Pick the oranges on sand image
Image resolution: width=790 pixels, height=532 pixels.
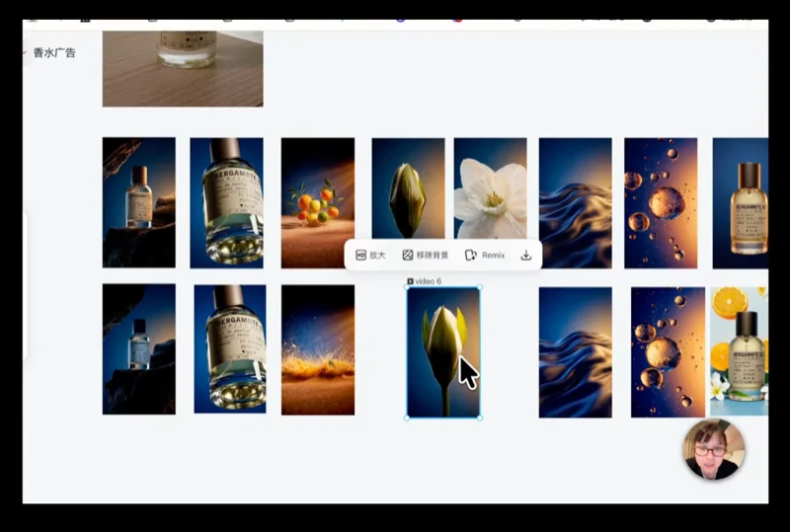click(317, 202)
